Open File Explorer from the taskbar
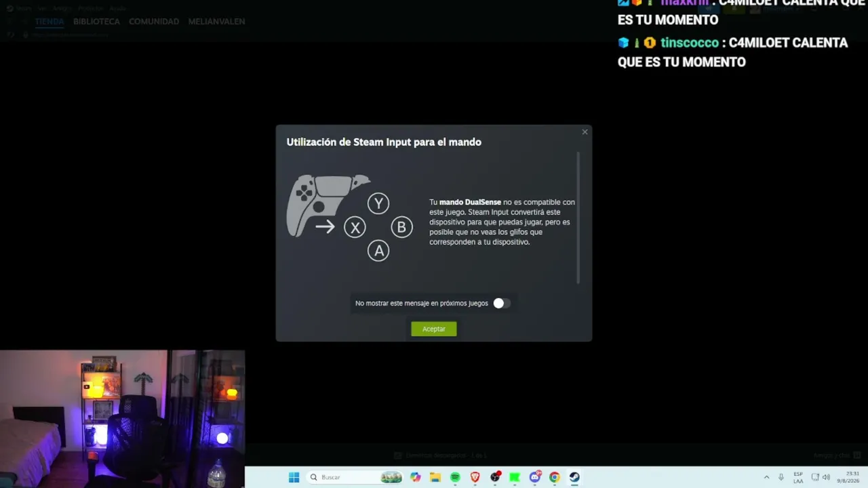This screenshot has height=488, width=868. (435, 477)
